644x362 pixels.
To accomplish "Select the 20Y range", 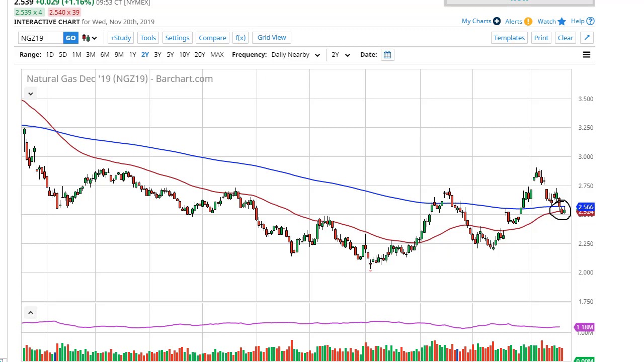I will click(x=200, y=54).
